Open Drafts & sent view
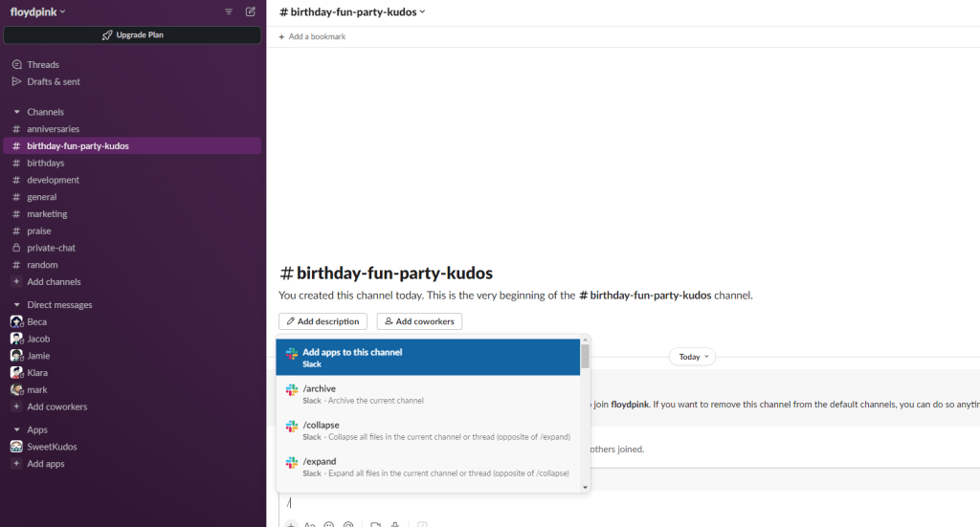The height and width of the screenshot is (527, 980). click(53, 82)
